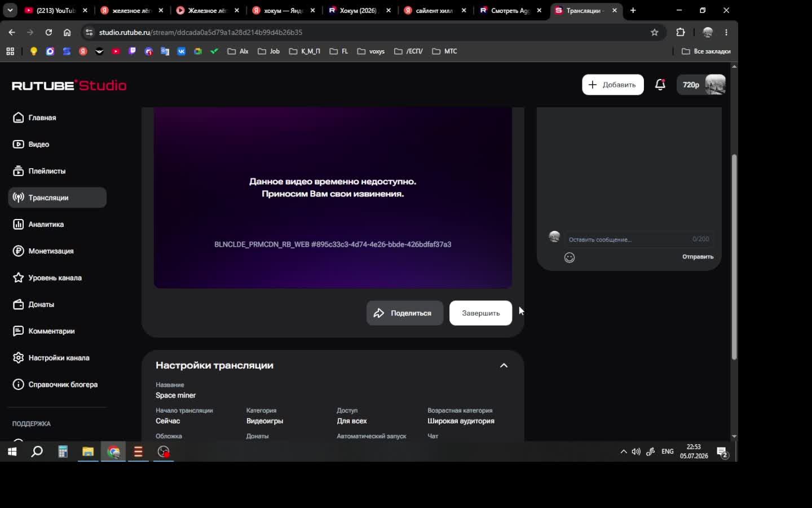
Task: Open the Chrome profile avatar
Action: (708, 32)
